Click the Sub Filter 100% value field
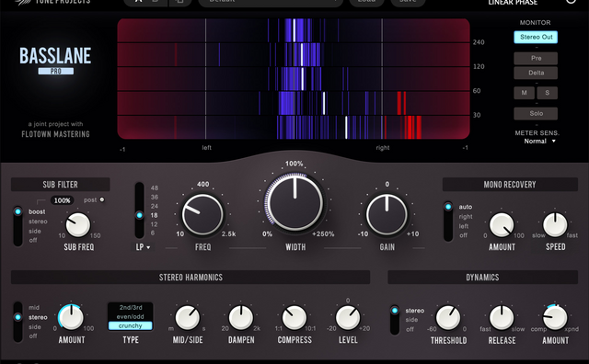This screenshot has height=364, width=589. (62, 200)
